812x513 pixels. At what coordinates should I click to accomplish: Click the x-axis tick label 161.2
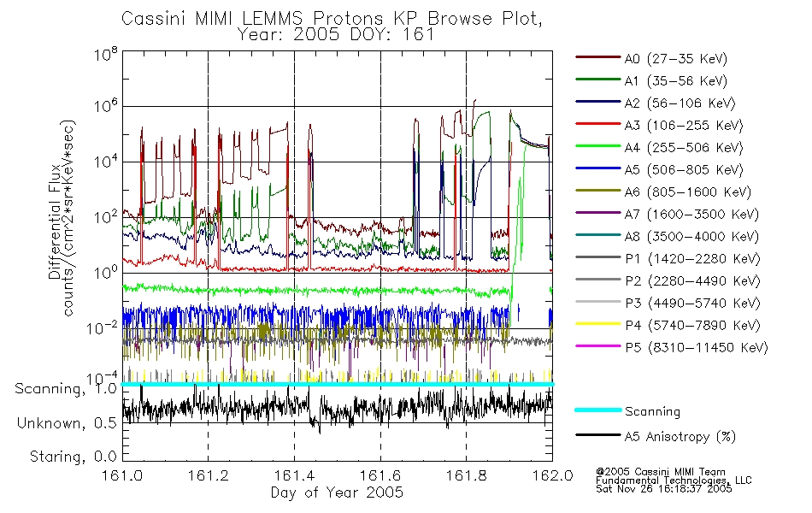(x=209, y=475)
